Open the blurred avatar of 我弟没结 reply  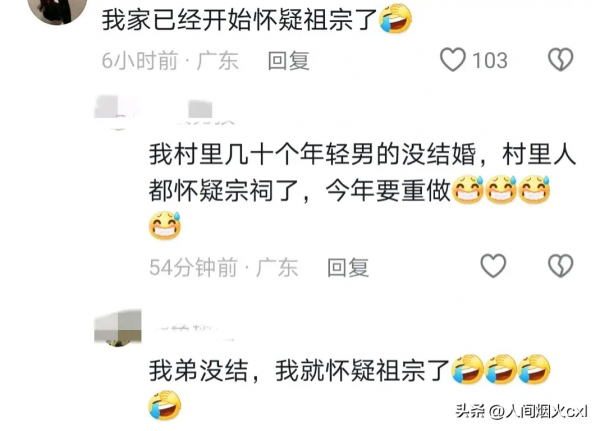(118, 328)
